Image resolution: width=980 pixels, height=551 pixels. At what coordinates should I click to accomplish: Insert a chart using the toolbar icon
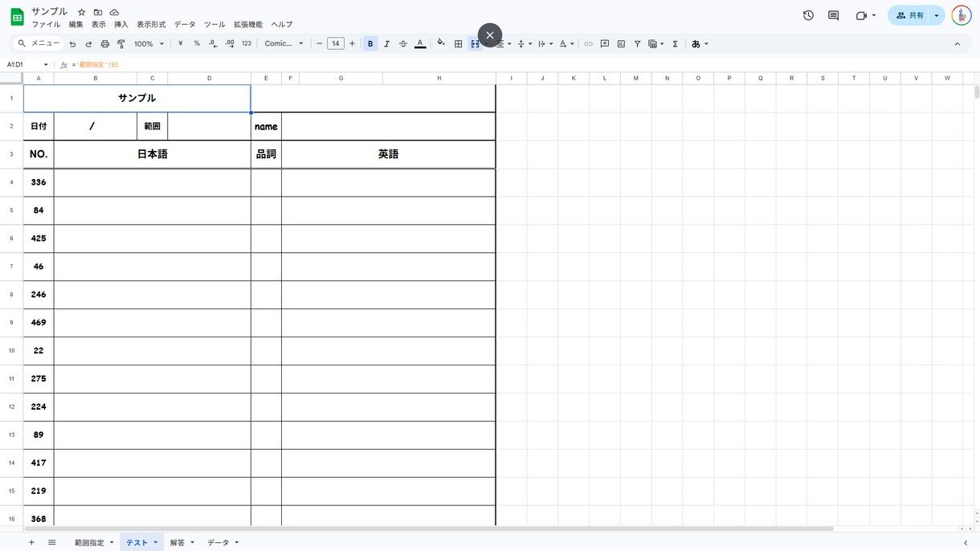[x=621, y=44]
